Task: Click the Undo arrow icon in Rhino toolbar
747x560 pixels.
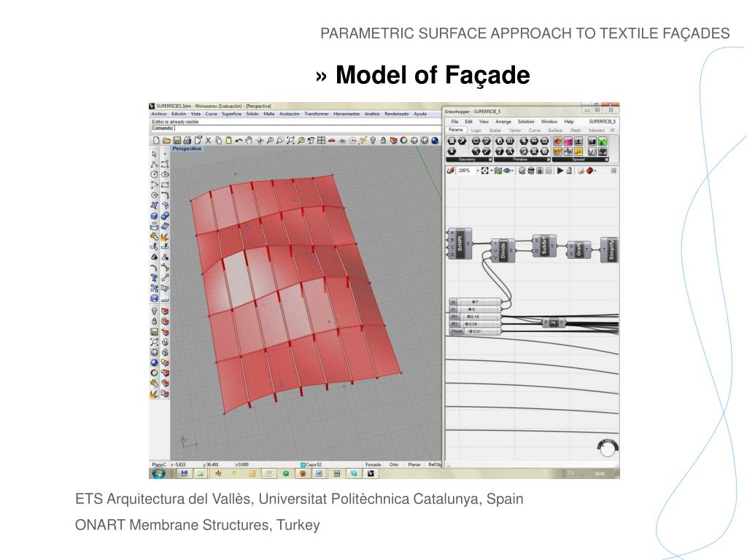Action: pos(239,141)
